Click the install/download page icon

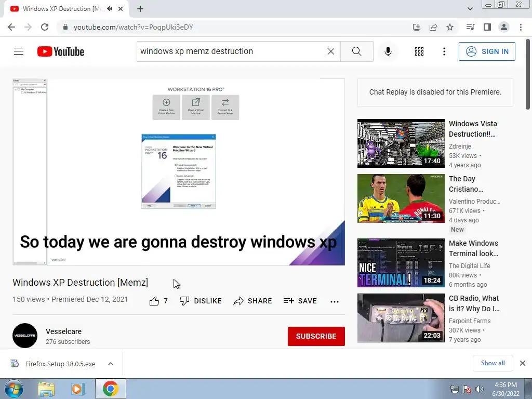[417, 27]
